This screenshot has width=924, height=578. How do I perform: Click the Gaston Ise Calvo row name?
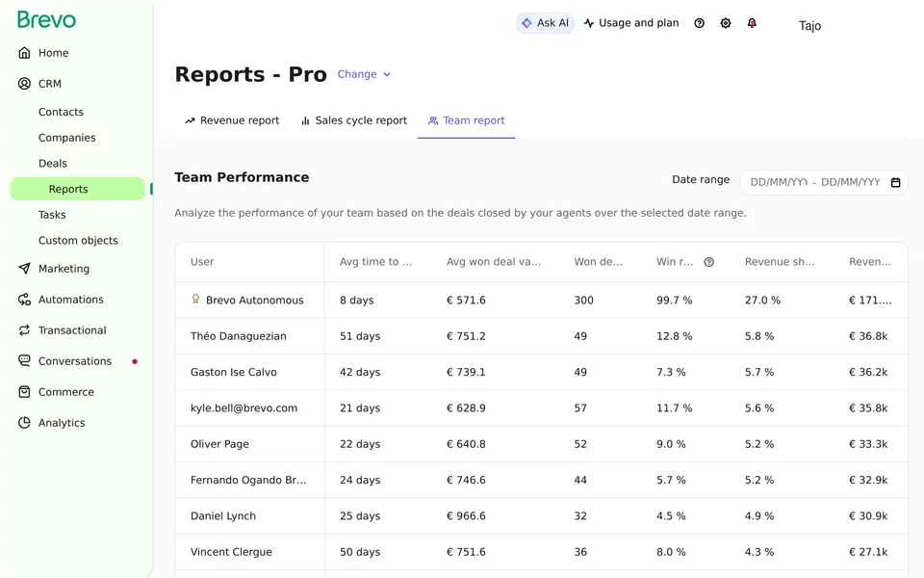(x=233, y=372)
